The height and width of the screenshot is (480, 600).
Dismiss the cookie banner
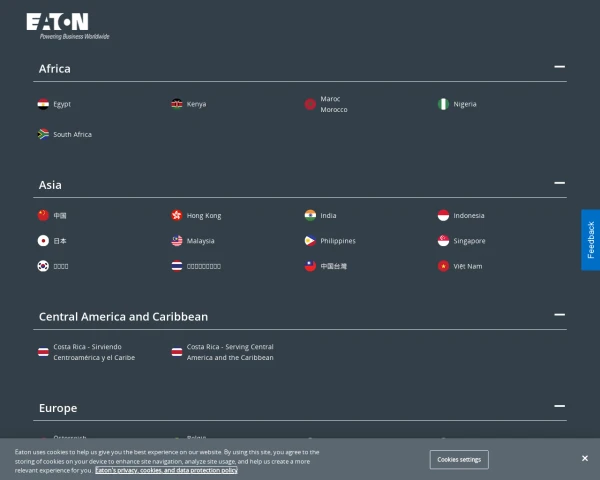point(585,459)
